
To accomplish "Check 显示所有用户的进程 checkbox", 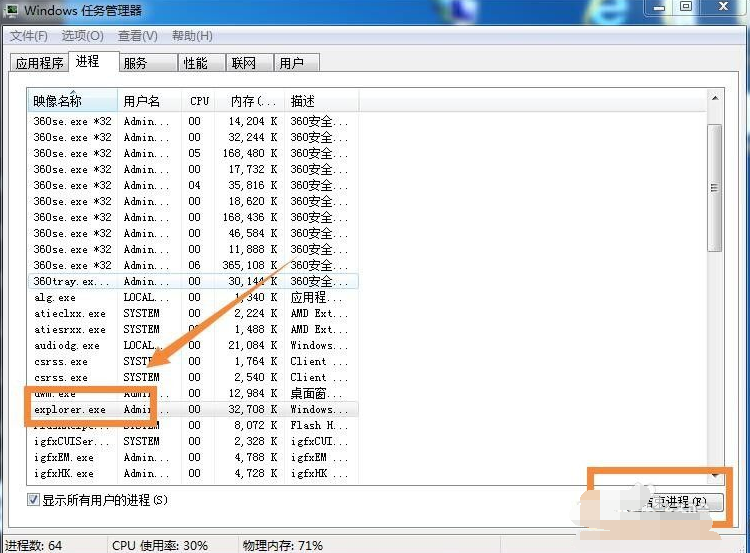I will tap(33, 499).
